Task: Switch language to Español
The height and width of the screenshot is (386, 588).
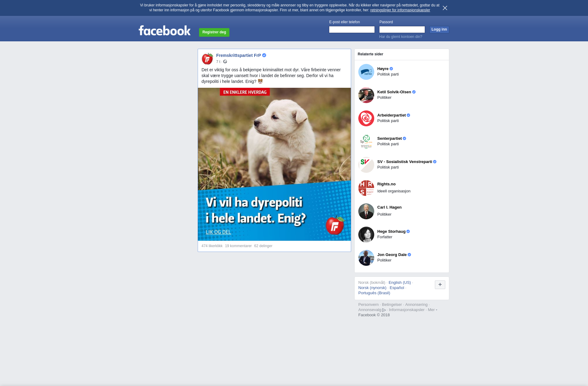Action: (x=397, y=288)
